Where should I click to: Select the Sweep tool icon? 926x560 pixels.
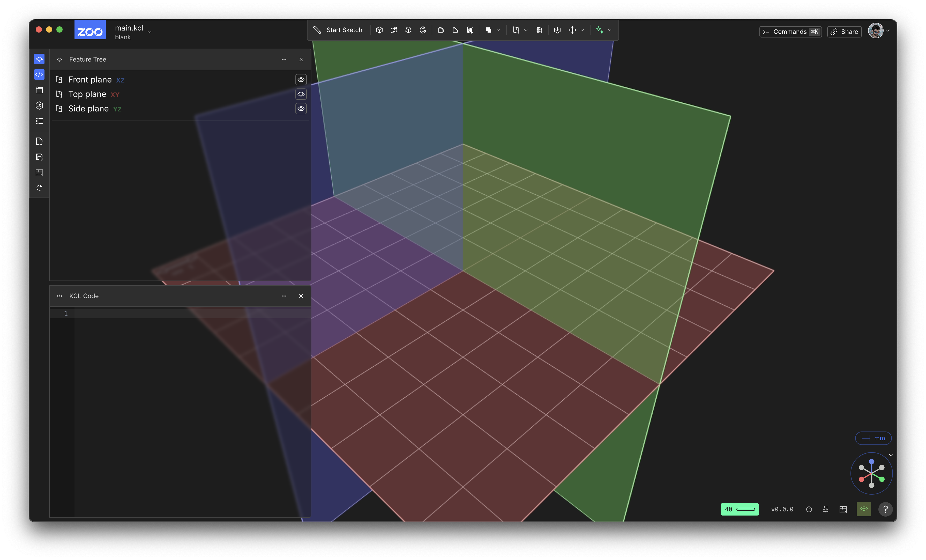coord(394,30)
